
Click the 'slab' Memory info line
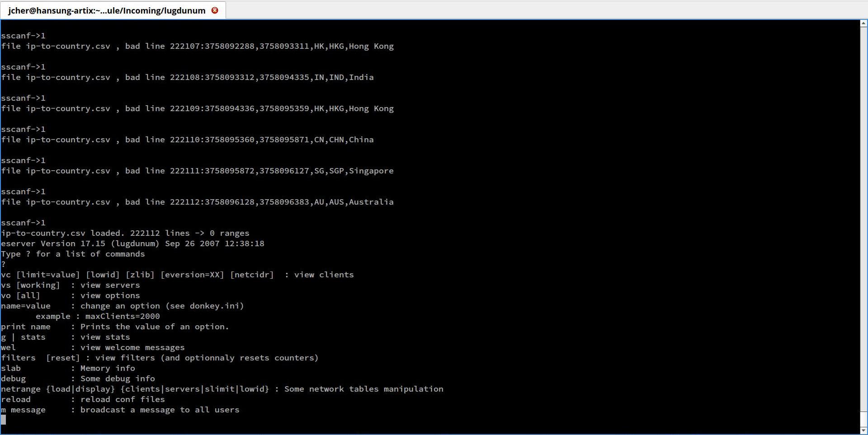[x=68, y=368]
